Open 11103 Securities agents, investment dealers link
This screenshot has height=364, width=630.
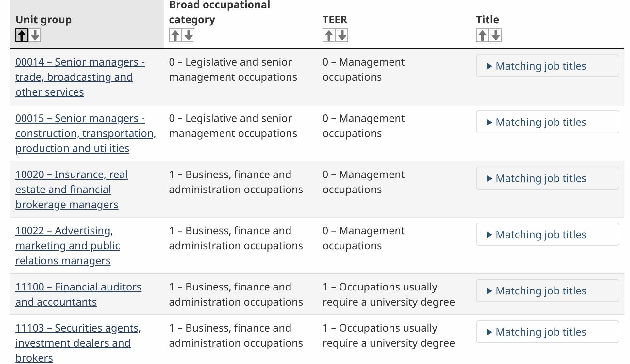tap(78, 343)
